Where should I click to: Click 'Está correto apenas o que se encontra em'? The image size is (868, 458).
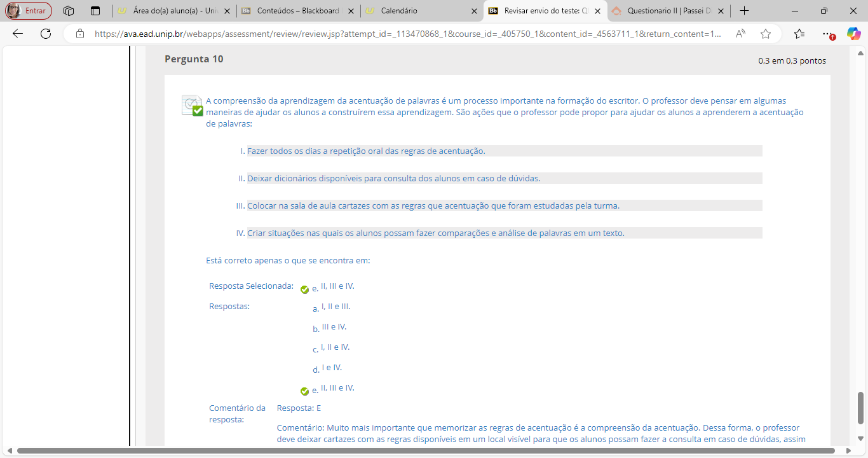coord(288,261)
